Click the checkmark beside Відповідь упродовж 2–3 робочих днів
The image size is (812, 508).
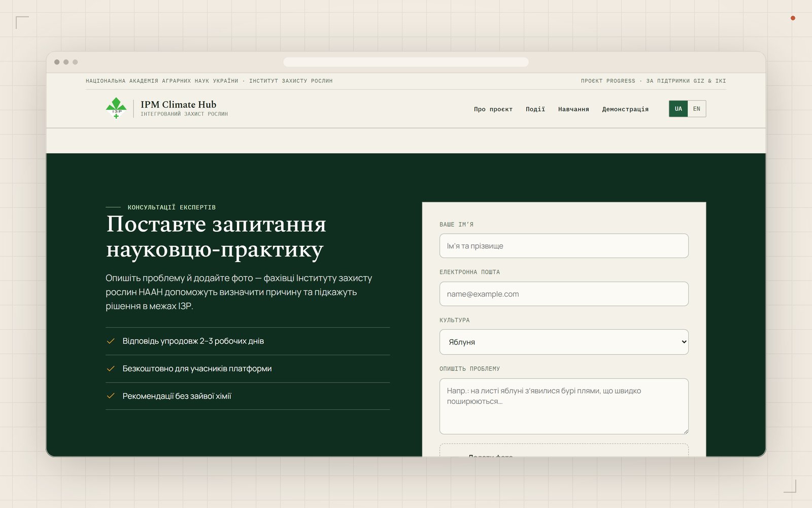[111, 341]
